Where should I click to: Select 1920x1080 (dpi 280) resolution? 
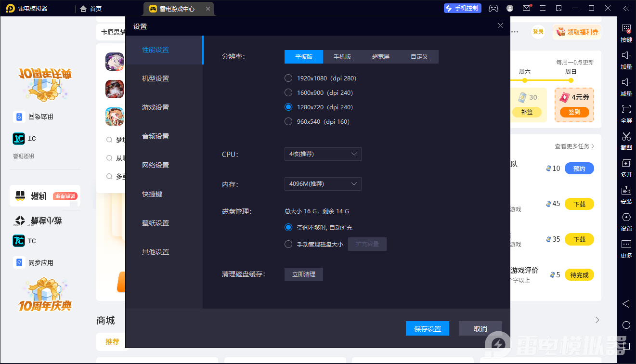coord(288,78)
